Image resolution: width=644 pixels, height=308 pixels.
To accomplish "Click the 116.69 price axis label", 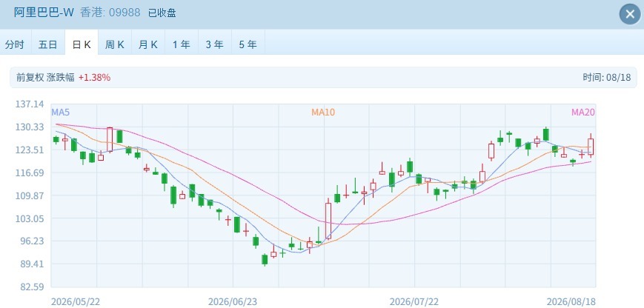I will pos(29,173).
